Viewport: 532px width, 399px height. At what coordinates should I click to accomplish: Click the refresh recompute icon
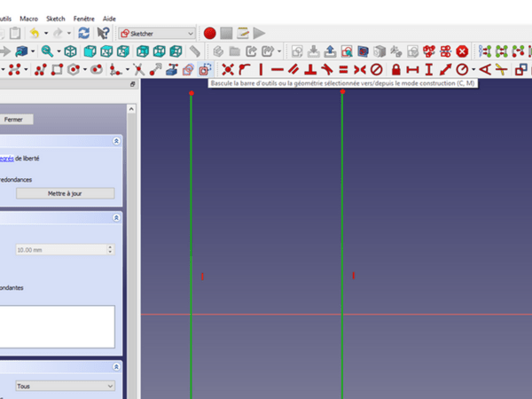click(x=83, y=33)
